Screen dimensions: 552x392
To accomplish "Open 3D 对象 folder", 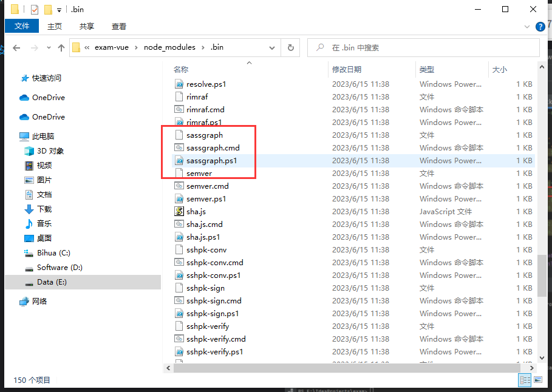I will (x=50, y=151).
